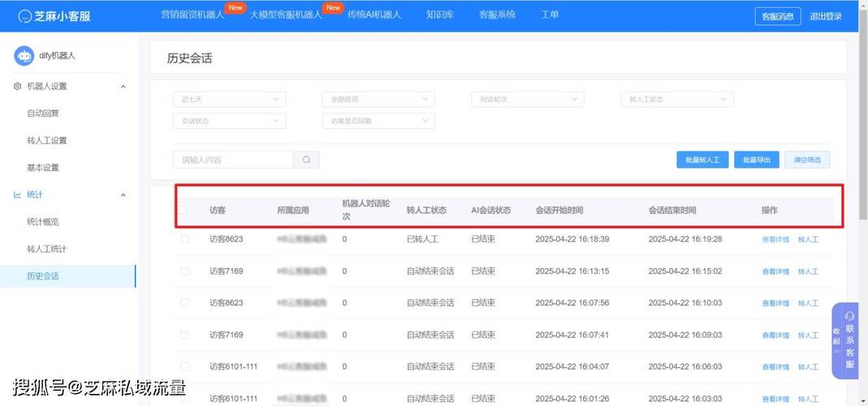Image resolution: width=868 pixels, height=406 pixels.
Task: Open 基本设置 in the sidebar
Action: tap(43, 168)
